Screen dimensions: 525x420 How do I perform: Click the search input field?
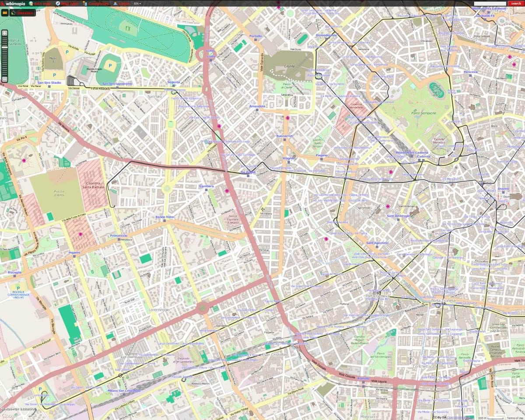click(x=490, y=3)
